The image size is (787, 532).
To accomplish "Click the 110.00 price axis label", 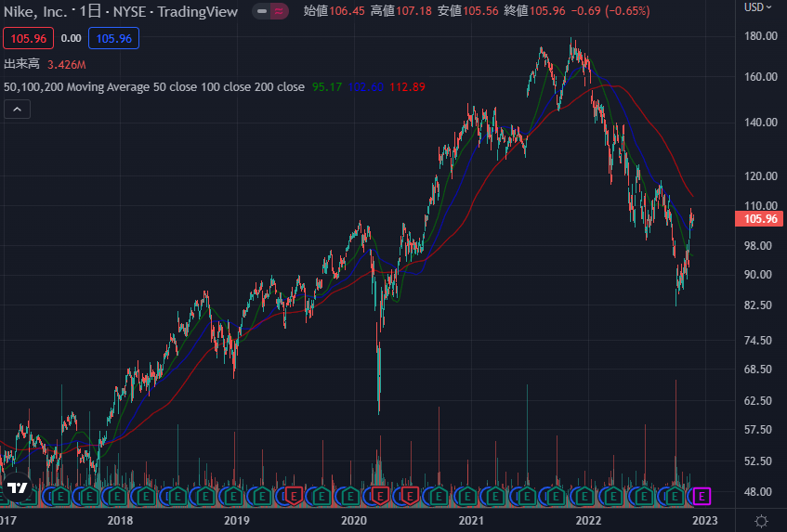I will coord(761,205).
